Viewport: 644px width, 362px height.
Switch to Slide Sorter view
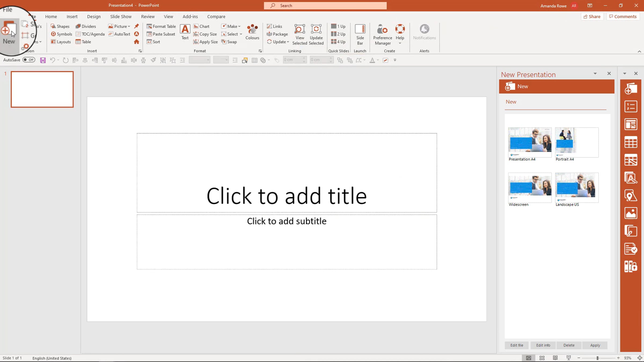click(x=542, y=358)
